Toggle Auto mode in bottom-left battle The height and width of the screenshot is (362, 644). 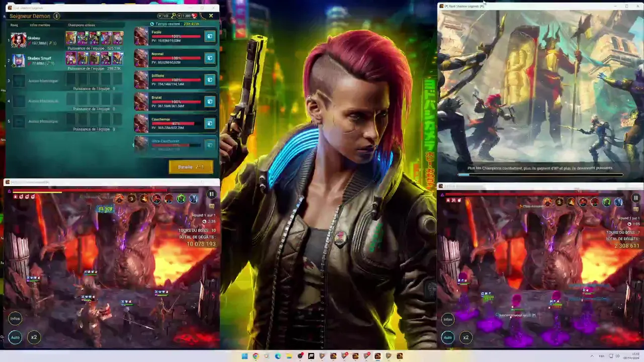point(15,337)
